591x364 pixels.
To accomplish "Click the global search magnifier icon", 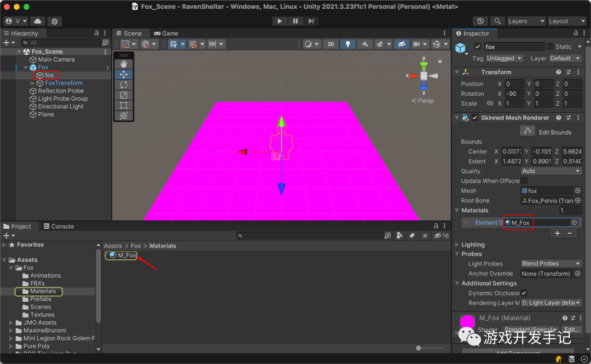I will [497, 21].
